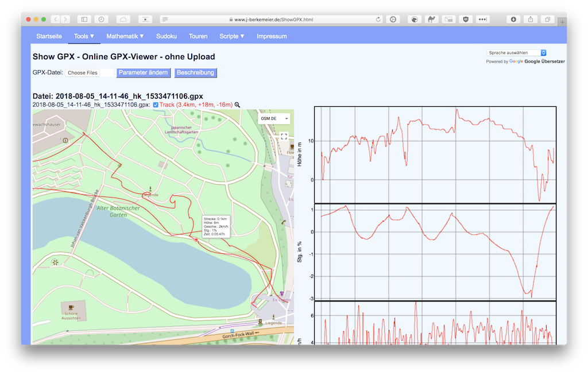The image size is (588, 375).
Task: Expand the Scripte menu
Action: 232,36
